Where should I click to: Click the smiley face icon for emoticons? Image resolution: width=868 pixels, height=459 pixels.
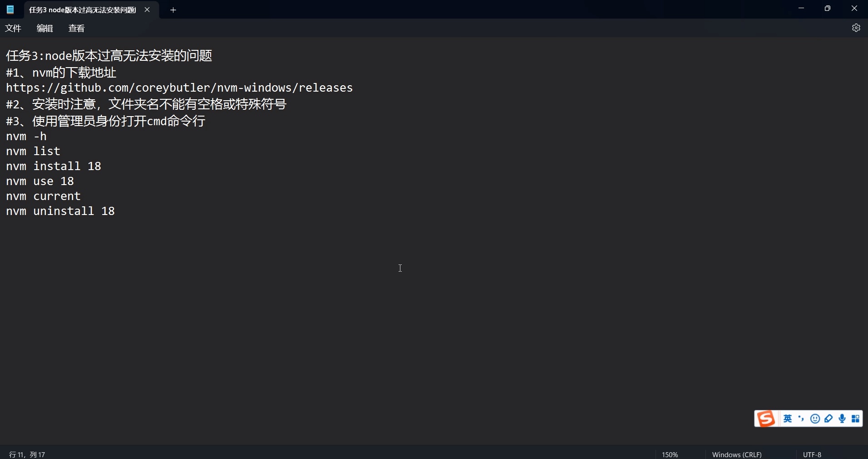pyautogui.click(x=816, y=419)
